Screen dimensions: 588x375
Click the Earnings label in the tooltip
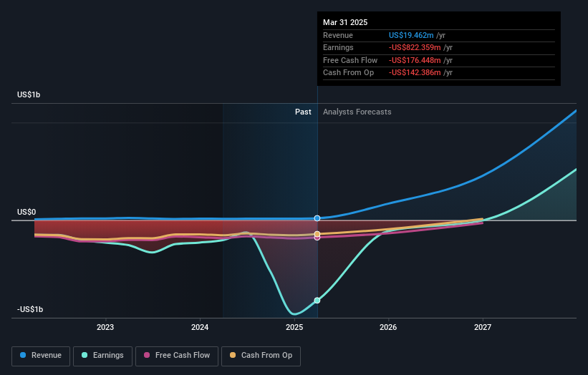[338, 47]
